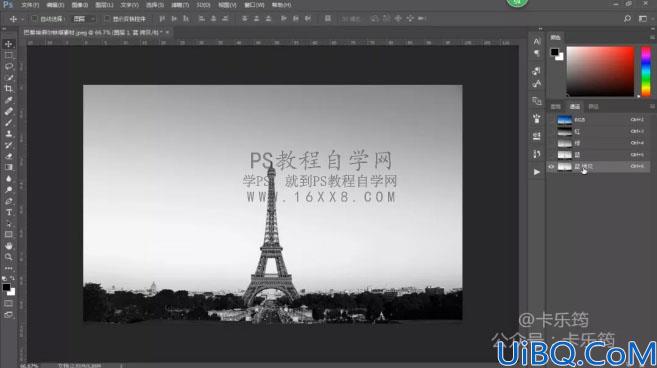Open the Channels panel flyout menu
This screenshot has height=368, width=657.
tap(652, 106)
